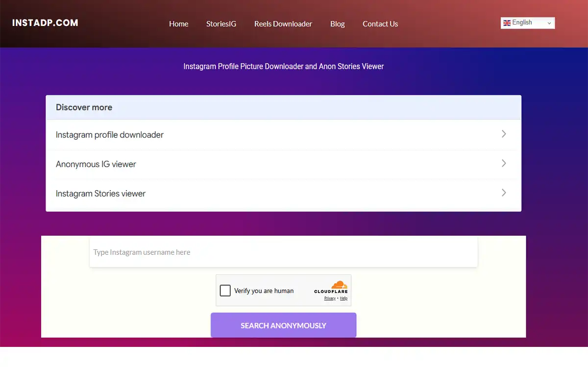The height and width of the screenshot is (367, 588).
Task: Click the INSTADP.COM site logo
Action: (x=45, y=23)
